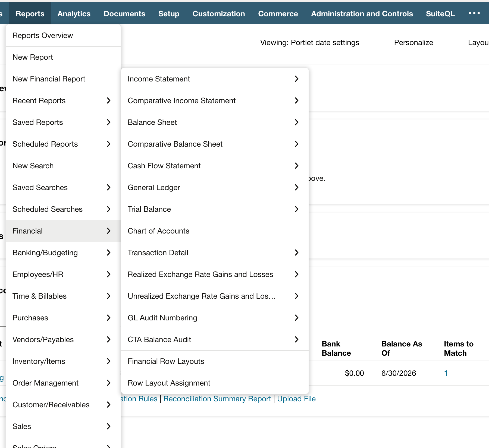Viewport: 489px width, 448px height.
Task: Click Viewing: Portlet date settings
Action: pos(310,43)
